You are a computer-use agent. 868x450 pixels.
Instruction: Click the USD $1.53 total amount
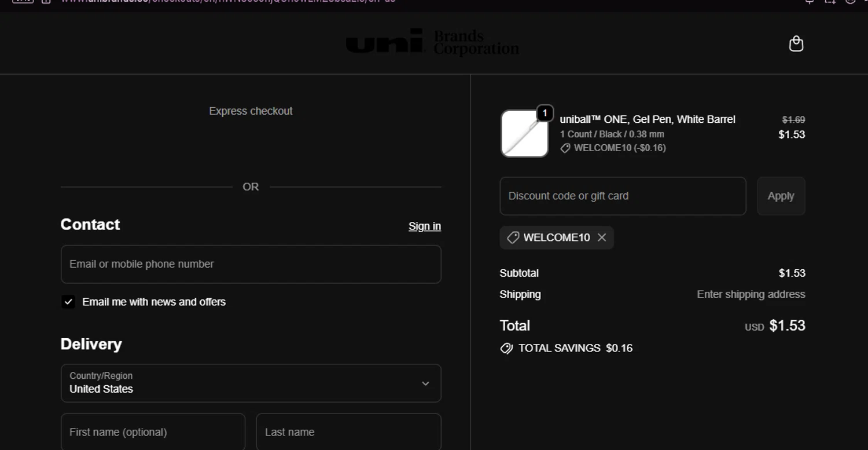coord(775,325)
